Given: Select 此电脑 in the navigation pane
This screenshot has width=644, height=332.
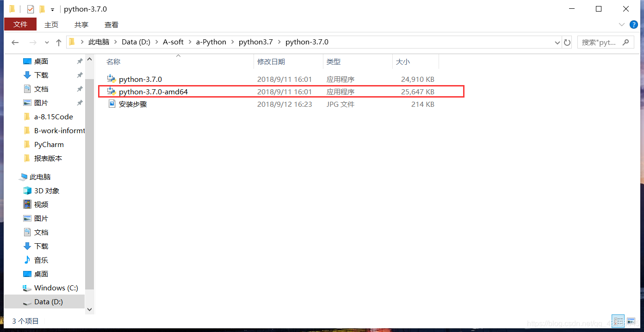Looking at the screenshot, I should tap(40, 177).
